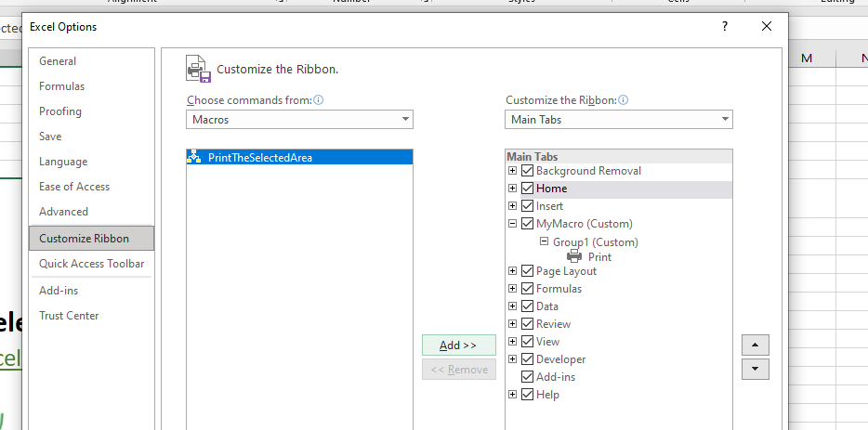Select Group1 (Custom) in the tree
The image size is (868, 430).
click(x=595, y=241)
